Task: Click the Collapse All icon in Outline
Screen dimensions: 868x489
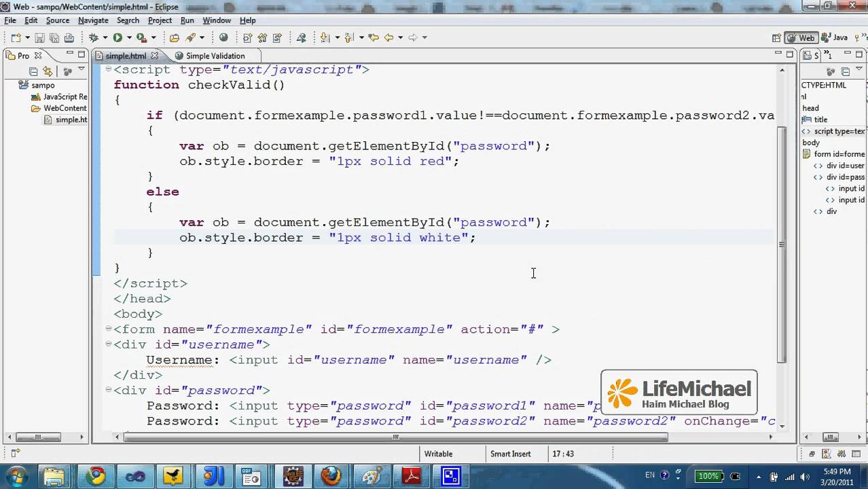Action: [846, 71]
